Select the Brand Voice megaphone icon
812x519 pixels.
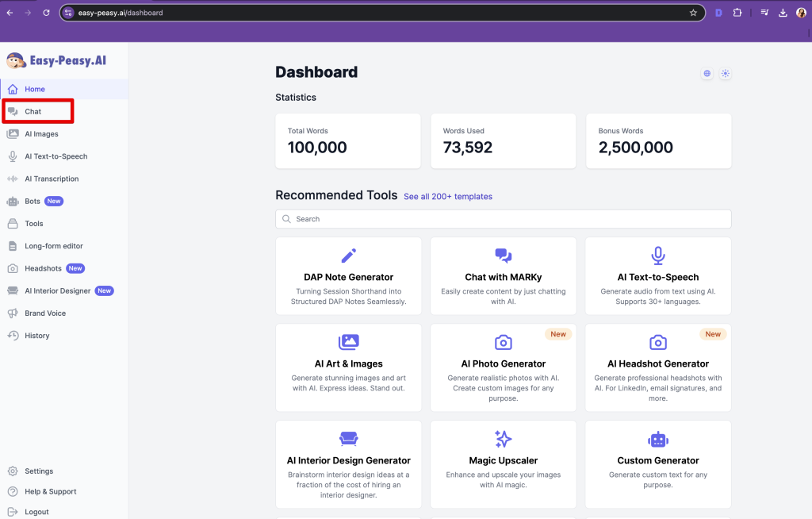pos(13,313)
